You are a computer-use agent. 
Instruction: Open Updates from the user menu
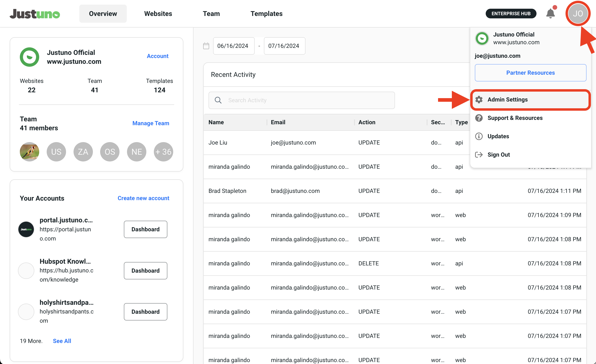click(x=498, y=136)
